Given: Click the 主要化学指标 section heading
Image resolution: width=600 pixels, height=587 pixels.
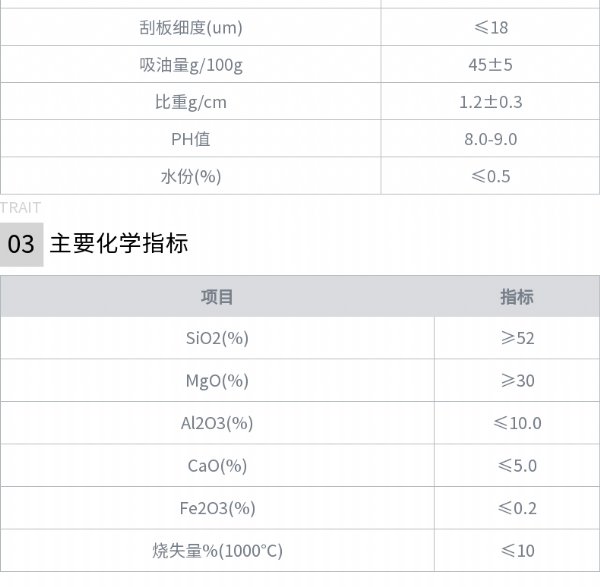Looking at the screenshot, I should (119, 243).
